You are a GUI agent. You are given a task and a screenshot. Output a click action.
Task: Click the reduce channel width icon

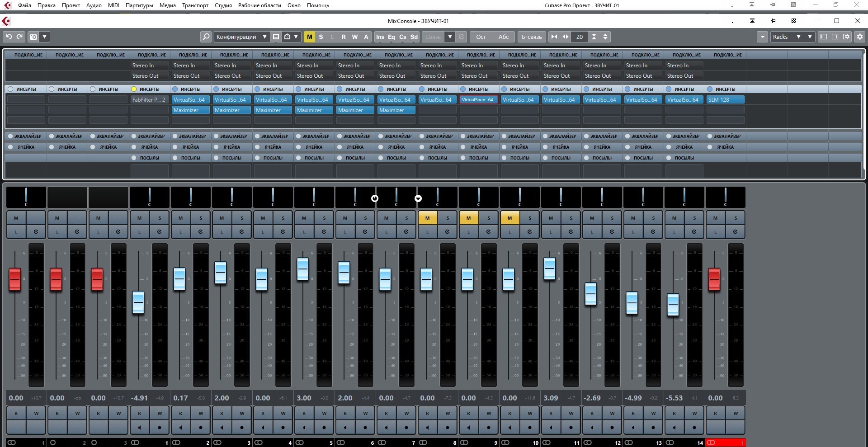tap(554, 37)
